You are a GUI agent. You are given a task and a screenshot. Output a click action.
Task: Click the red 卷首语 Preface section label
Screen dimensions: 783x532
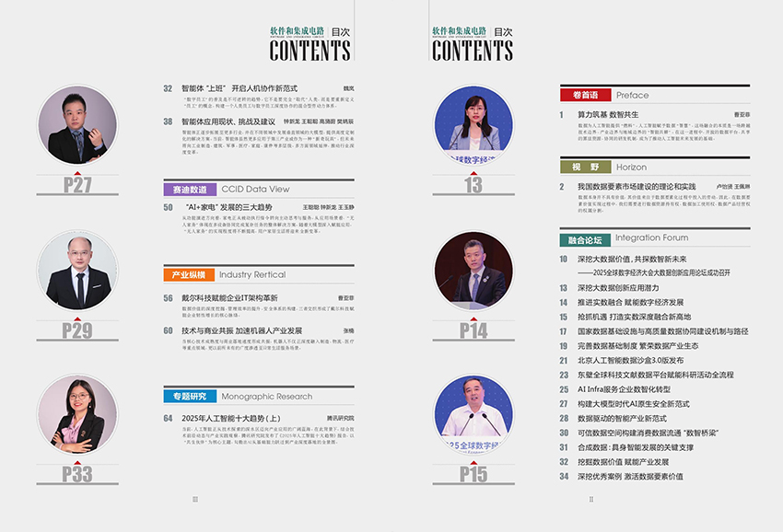[x=585, y=95]
